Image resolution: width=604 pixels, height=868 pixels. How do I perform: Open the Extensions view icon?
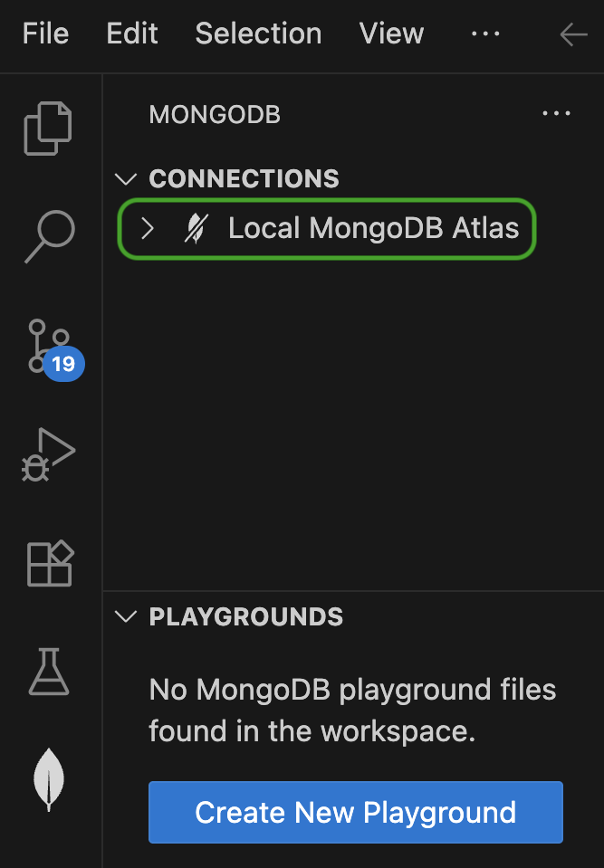point(50,564)
